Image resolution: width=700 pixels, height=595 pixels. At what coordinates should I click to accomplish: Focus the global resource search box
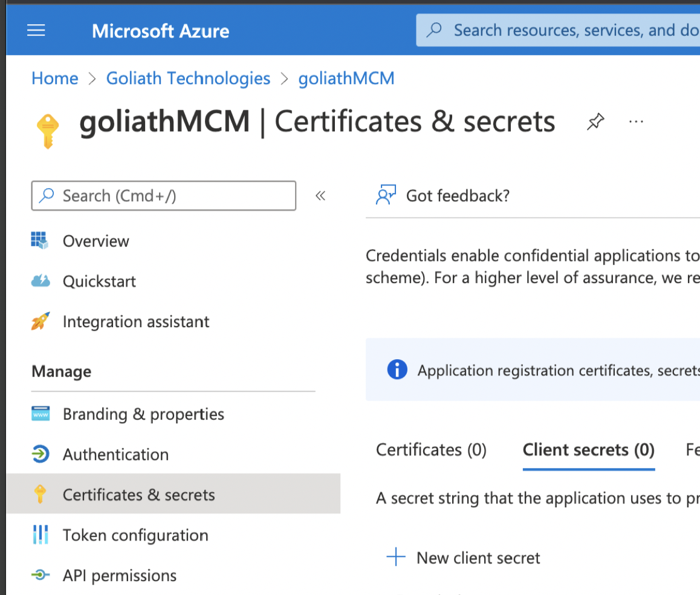click(x=558, y=30)
